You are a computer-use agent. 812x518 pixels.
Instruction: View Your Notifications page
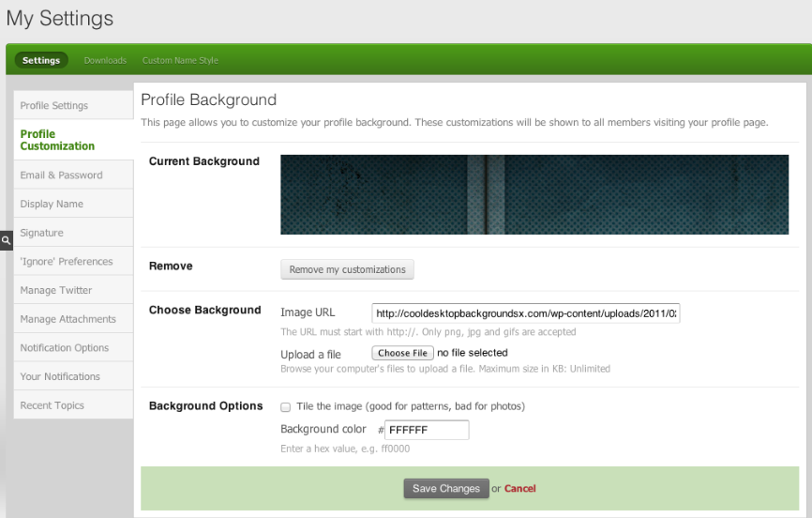click(60, 376)
